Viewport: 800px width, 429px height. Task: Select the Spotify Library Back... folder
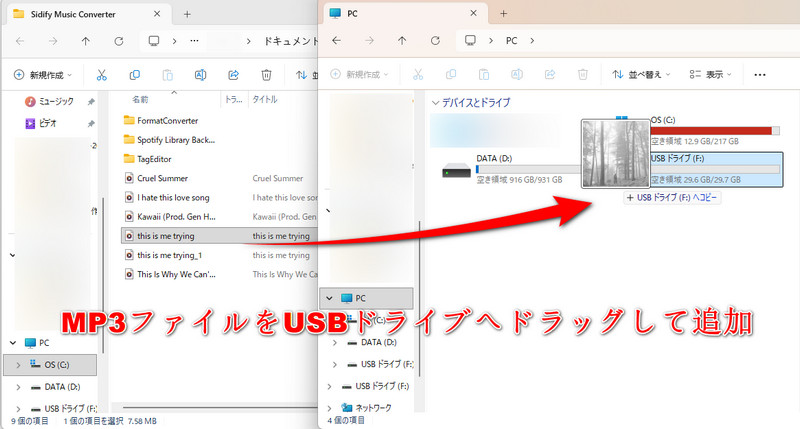click(170, 140)
